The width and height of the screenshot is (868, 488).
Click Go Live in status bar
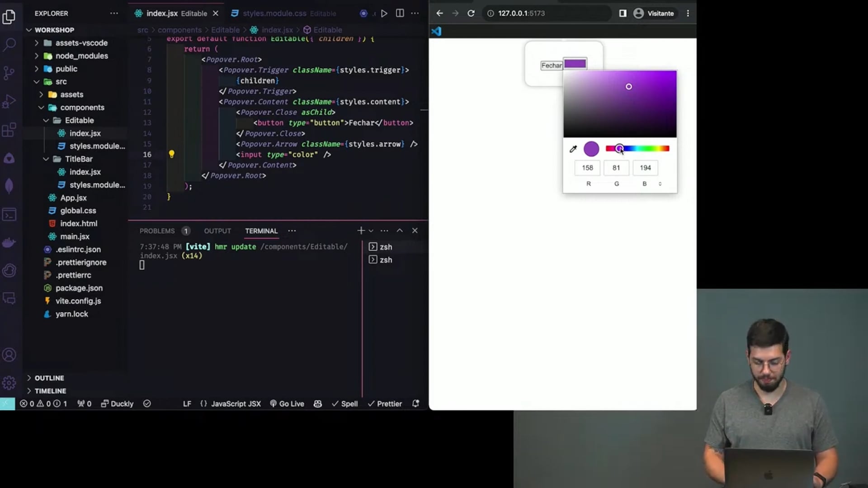(x=287, y=404)
